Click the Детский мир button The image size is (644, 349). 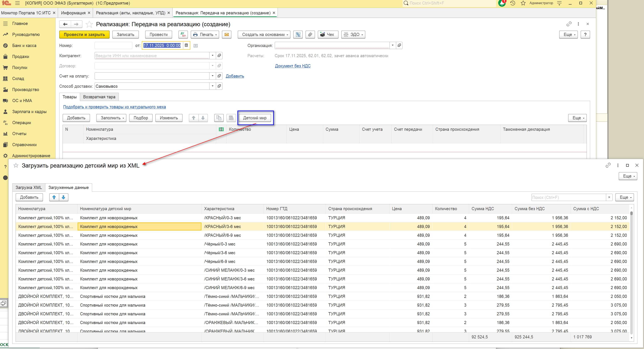pyautogui.click(x=255, y=118)
